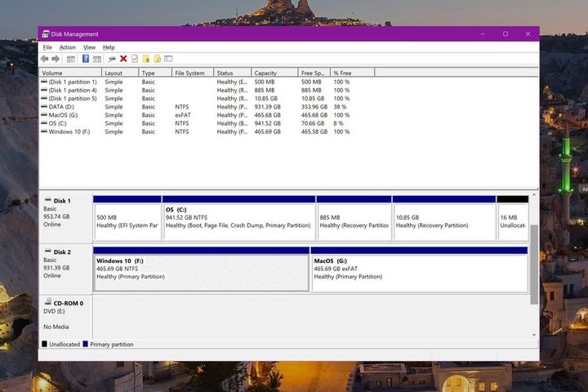
Task: Click the red X Delete icon
Action: tap(123, 59)
